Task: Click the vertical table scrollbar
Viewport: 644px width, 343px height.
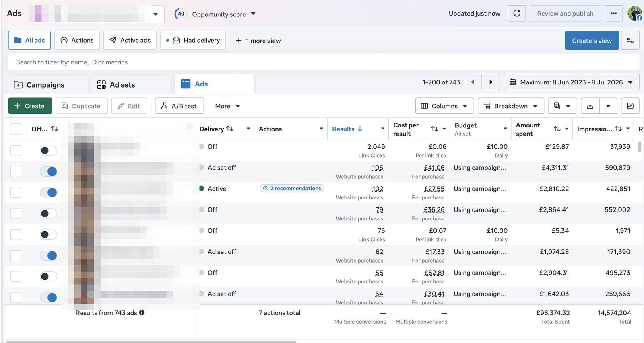Action: point(639,146)
